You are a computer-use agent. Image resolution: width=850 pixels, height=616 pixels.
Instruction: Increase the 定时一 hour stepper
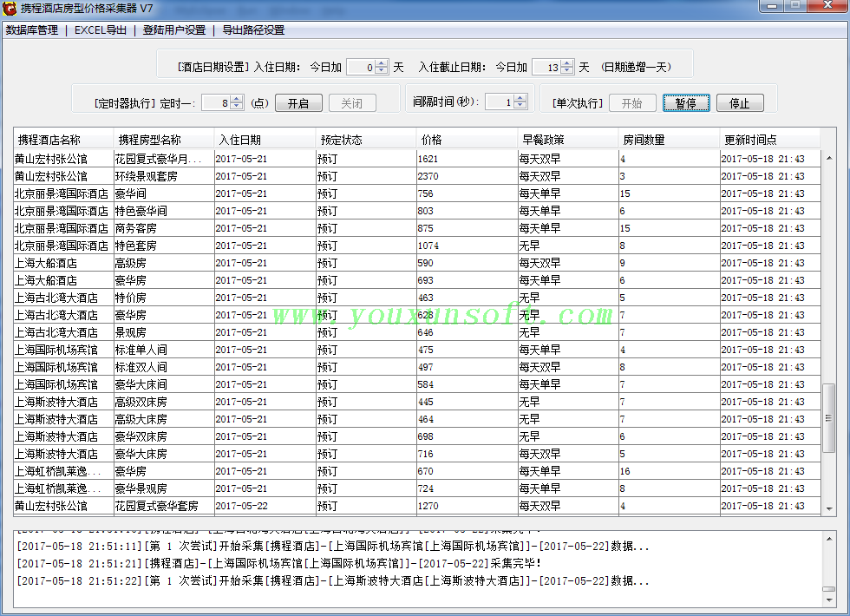coord(236,99)
